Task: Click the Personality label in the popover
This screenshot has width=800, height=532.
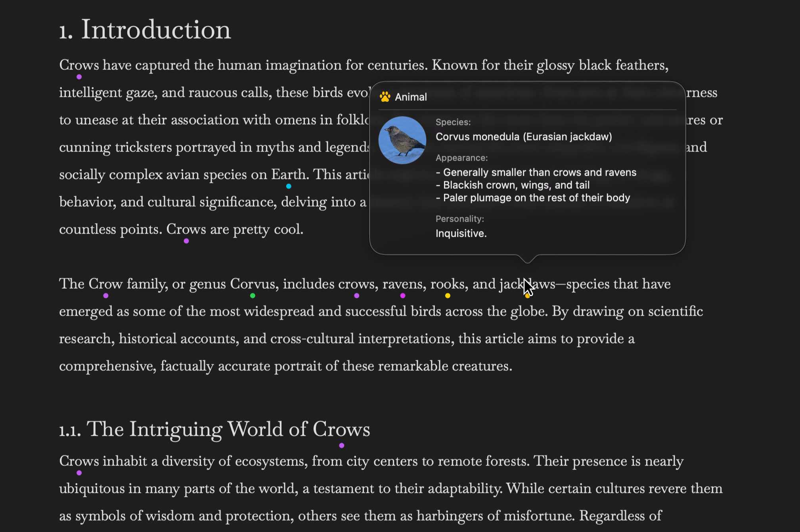Action: 460,219
